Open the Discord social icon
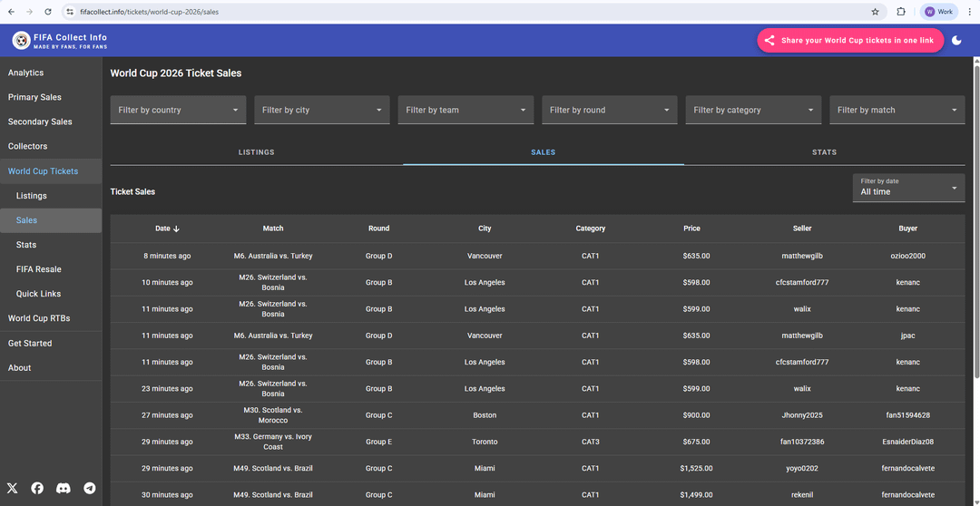Viewport: 980px width, 506px height. [64, 488]
